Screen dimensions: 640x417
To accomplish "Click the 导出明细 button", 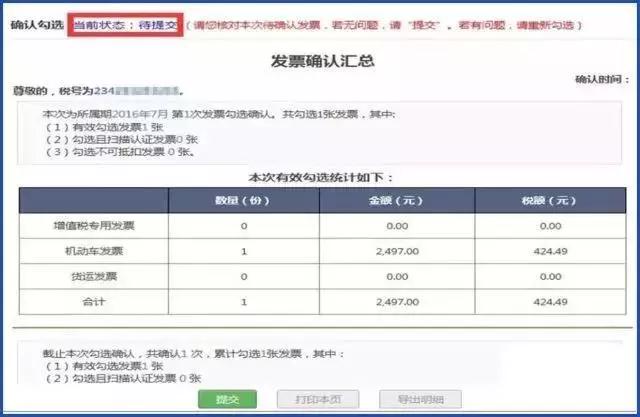I will (420, 399).
